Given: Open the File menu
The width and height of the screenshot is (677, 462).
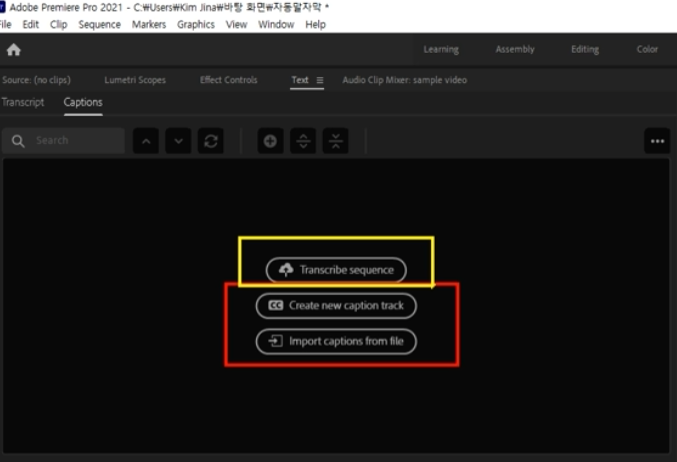Looking at the screenshot, I should pyautogui.click(x=6, y=25).
